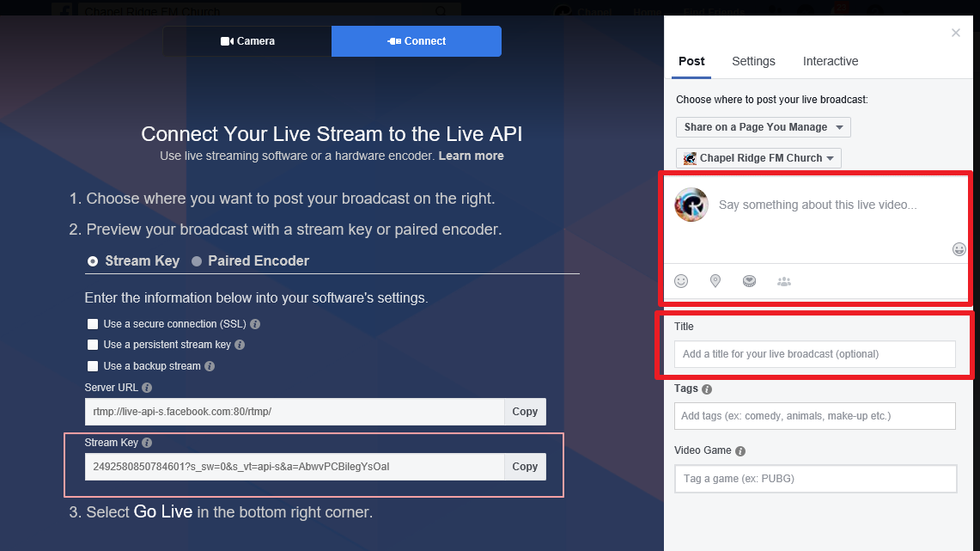980x551 pixels.
Task: Add a feeling or activity to the post
Action: (x=681, y=281)
